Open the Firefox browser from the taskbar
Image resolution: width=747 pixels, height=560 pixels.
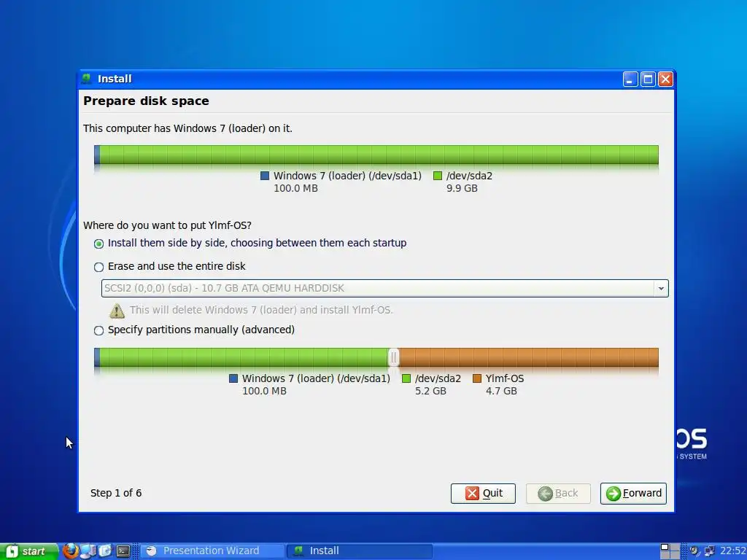[x=71, y=551]
